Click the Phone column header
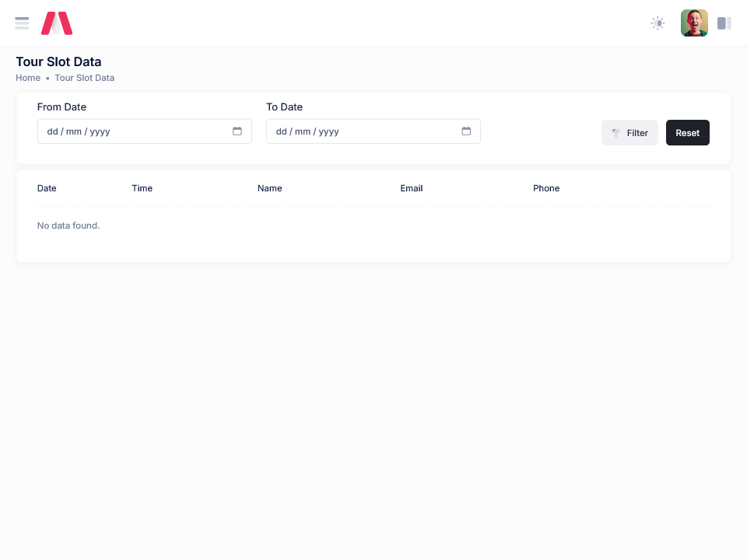Viewport: 747px width, 560px height. [546, 188]
